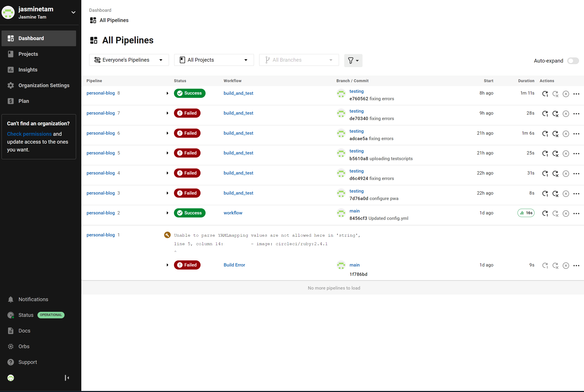Click the filter funnel icon button

coord(353,61)
